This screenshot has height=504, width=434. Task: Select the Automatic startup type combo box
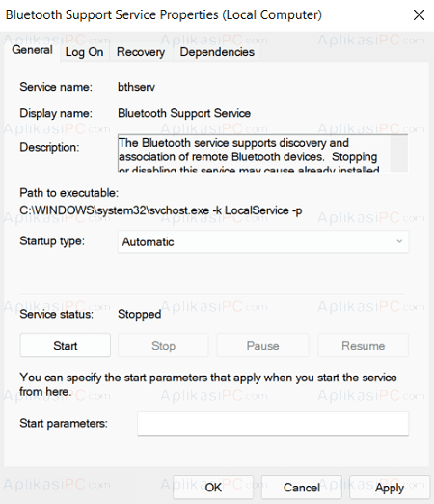click(263, 241)
